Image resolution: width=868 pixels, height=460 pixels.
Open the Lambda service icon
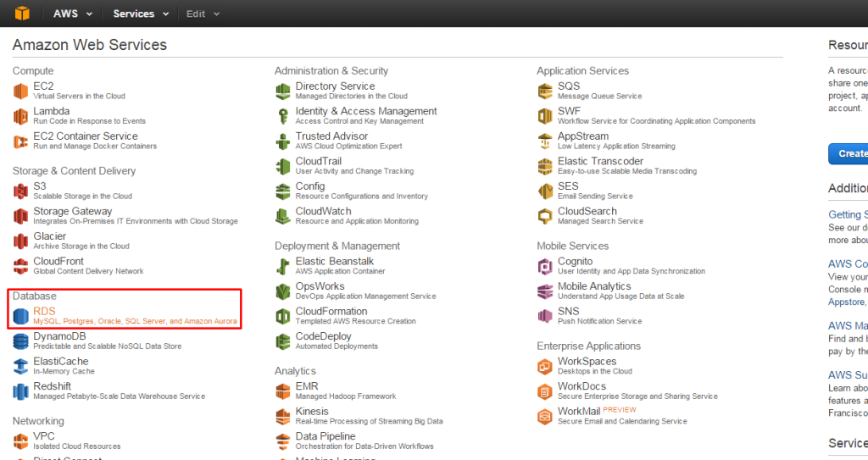point(20,116)
